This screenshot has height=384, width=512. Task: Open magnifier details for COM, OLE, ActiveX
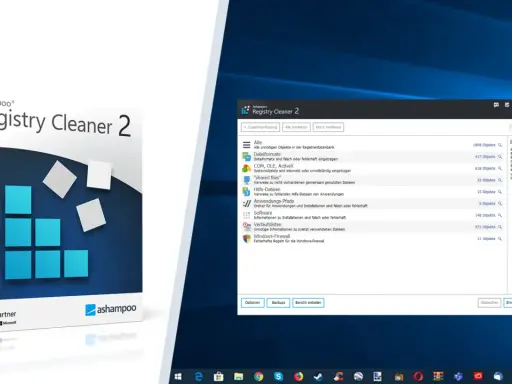tap(500, 168)
